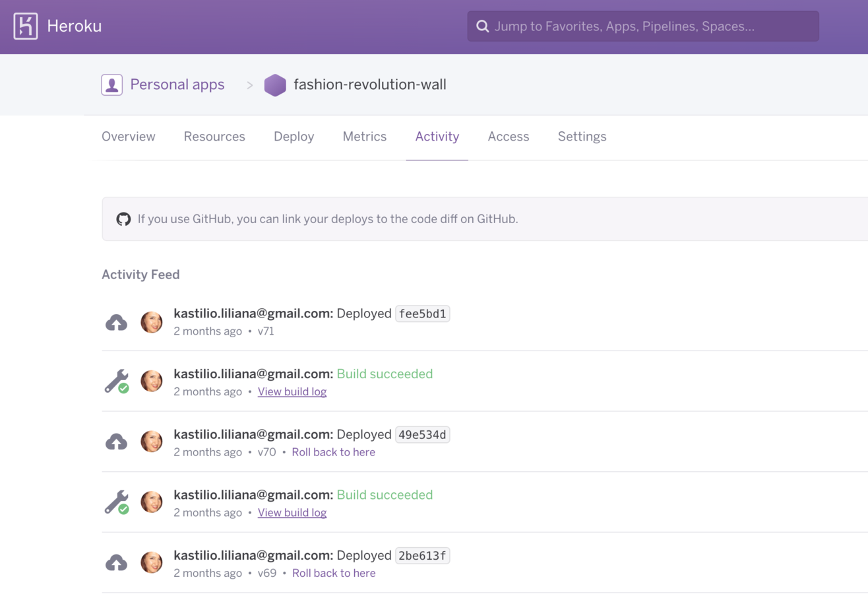Click the user avatar in the v69 row

tap(152, 562)
